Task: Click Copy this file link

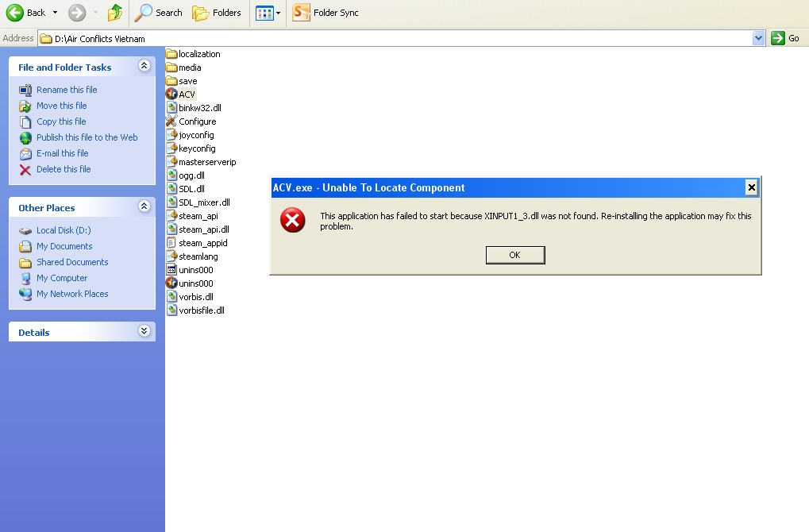Action: coord(61,121)
